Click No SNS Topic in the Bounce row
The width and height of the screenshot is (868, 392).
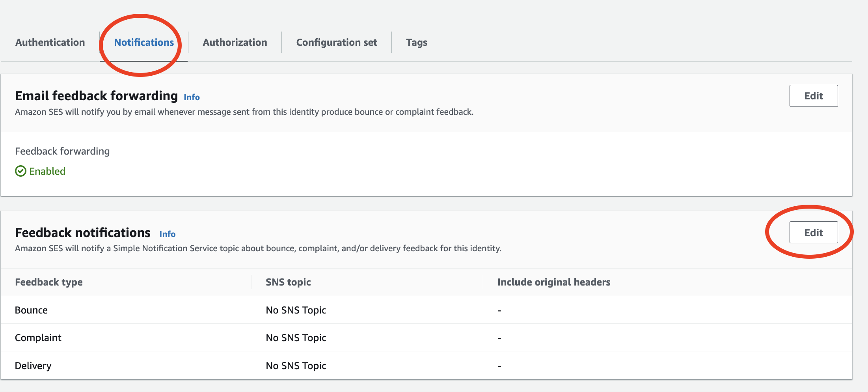tap(296, 310)
